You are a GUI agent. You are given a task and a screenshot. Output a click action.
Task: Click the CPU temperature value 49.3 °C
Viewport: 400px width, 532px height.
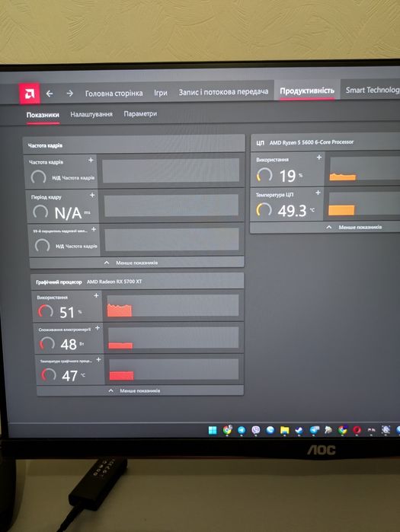pyautogui.click(x=296, y=211)
